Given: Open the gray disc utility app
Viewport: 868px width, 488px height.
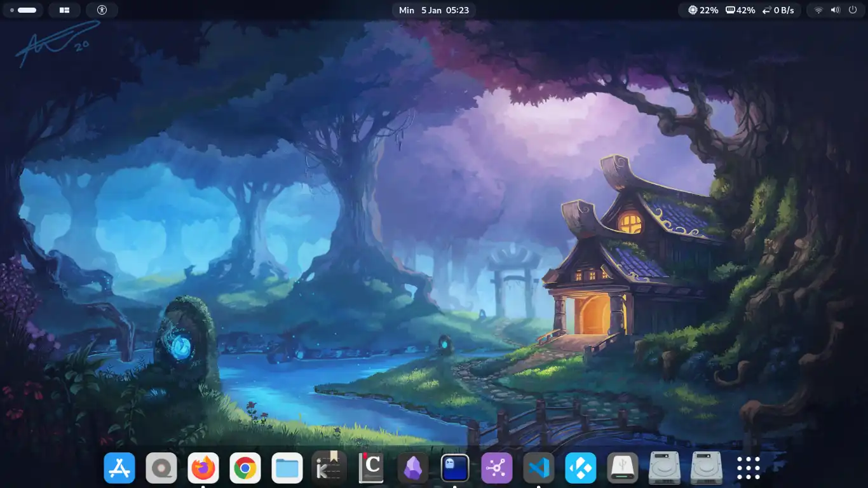Looking at the screenshot, I should (x=161, y=469).
